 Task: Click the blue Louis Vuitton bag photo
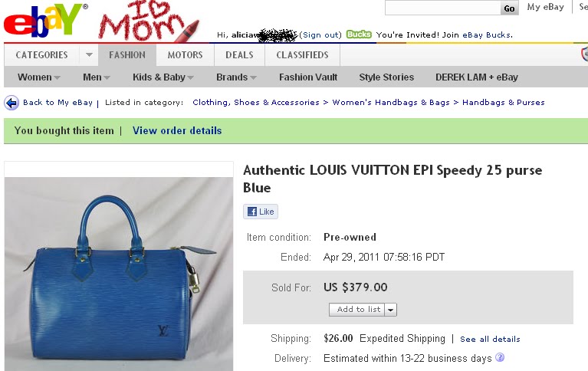click(x=119, y=274)
